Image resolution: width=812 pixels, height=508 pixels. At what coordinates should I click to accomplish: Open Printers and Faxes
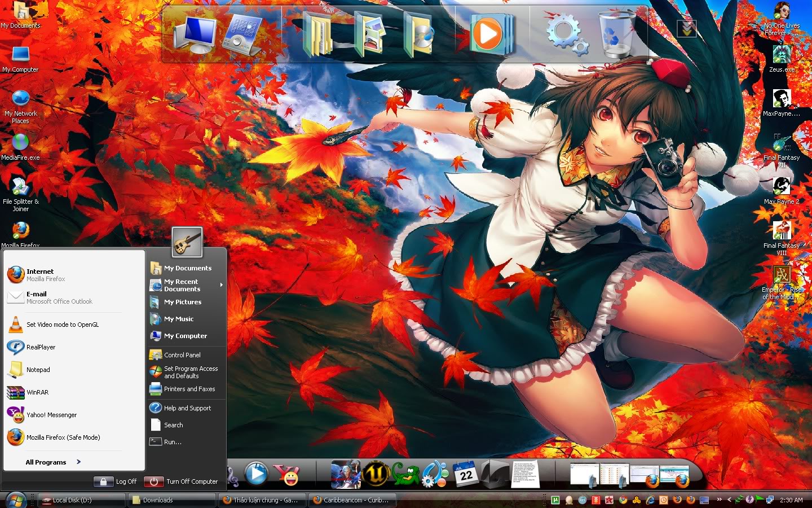point(187,389)
